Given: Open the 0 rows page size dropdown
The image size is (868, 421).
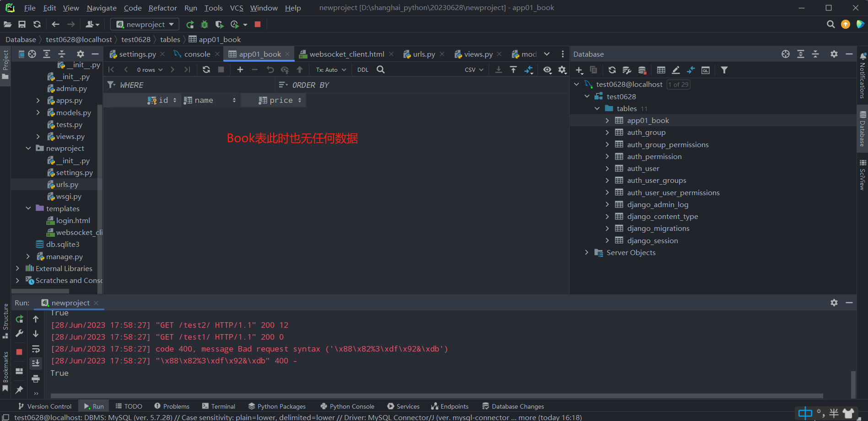Looking at the screenshot, I should 150,69.
